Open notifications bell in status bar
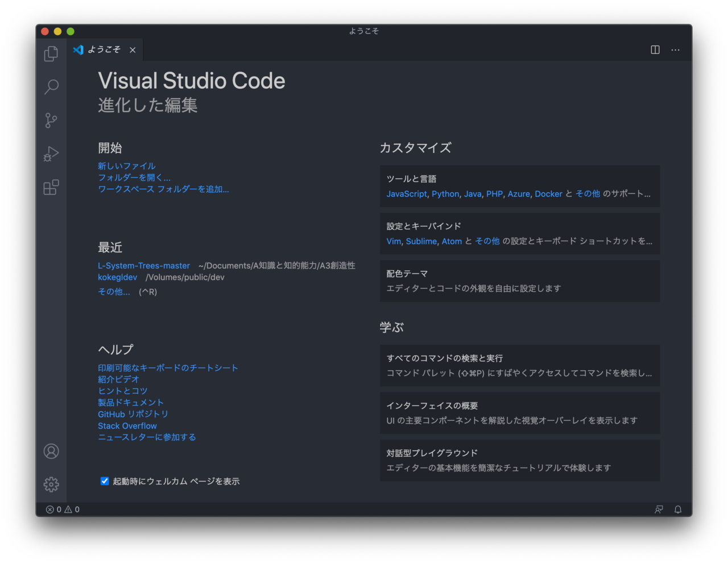728x564 pixels. point(678,509)
